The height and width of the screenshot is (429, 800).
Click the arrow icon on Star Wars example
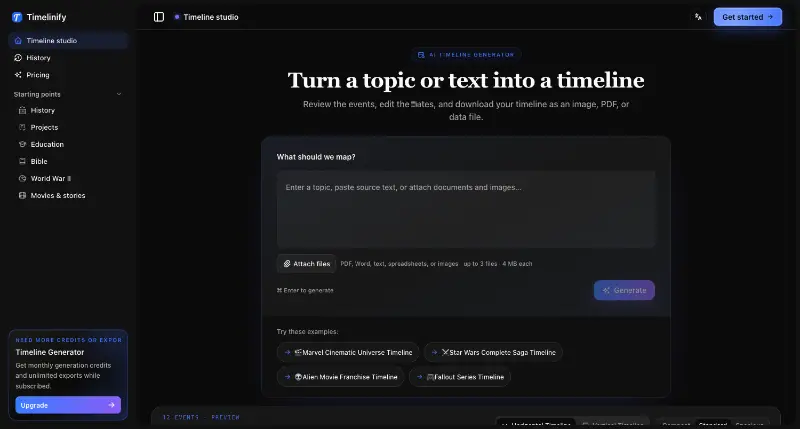coord(434,352)
